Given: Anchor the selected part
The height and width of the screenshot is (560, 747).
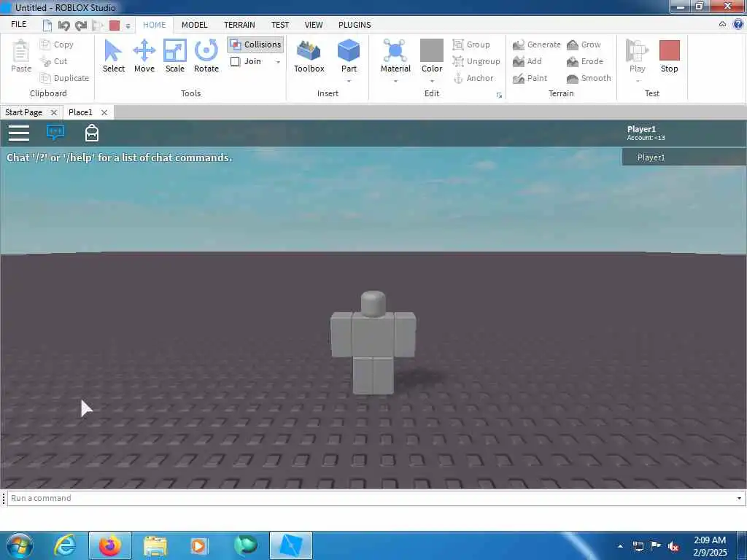Looking at the screenshot, I should point(473,78).
